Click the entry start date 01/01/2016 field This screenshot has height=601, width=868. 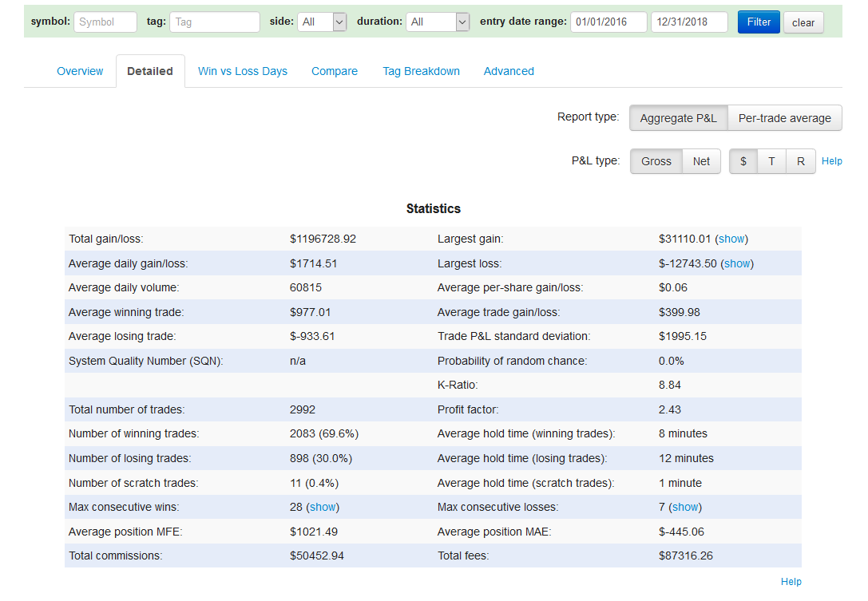tap(608, 22)
